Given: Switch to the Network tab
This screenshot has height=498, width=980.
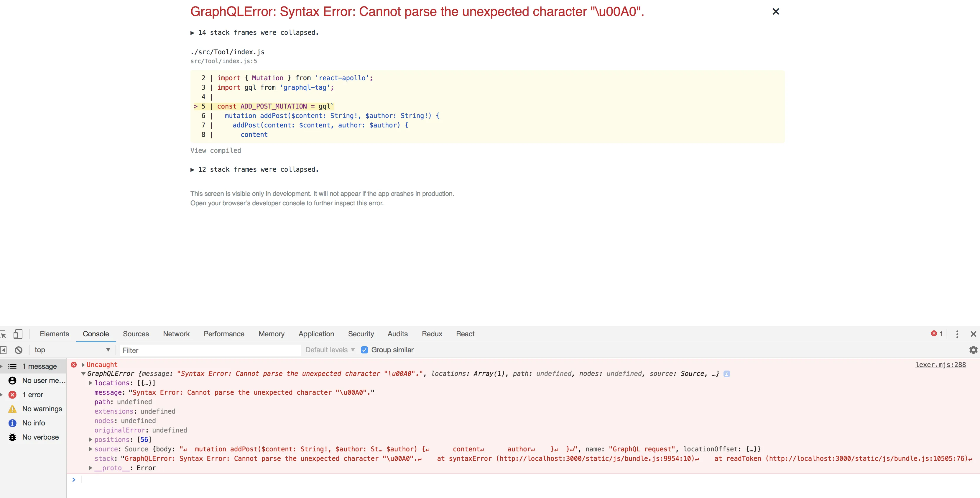Looking at the screenshot, I should point(176,334).
